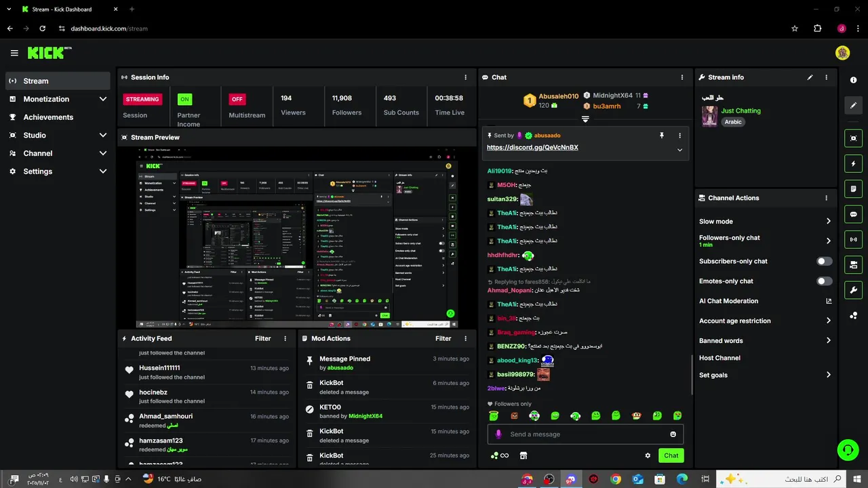Open the hamburger navigation menu
Image resolution: width=868 pixels, height=488 pixels.
click(x=14, y=53)
